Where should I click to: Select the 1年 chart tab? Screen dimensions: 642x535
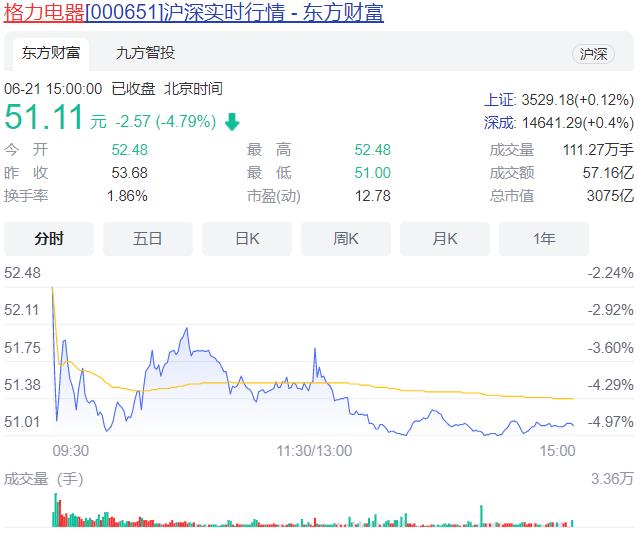tap(544, 239)
